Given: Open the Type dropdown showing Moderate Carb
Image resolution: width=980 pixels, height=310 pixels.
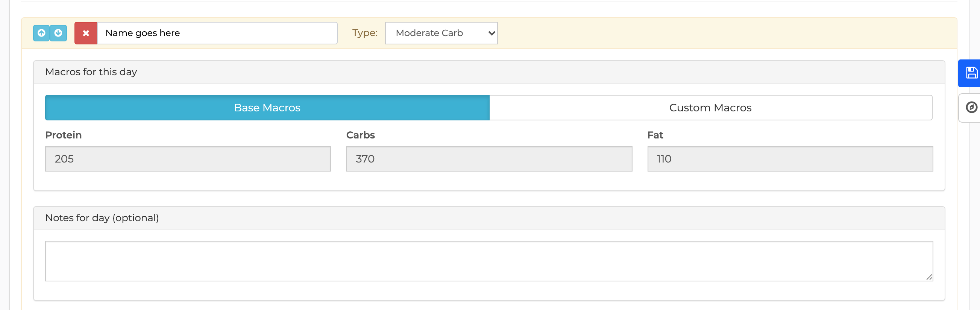Looking at the screenshot, I should (441, 33).
